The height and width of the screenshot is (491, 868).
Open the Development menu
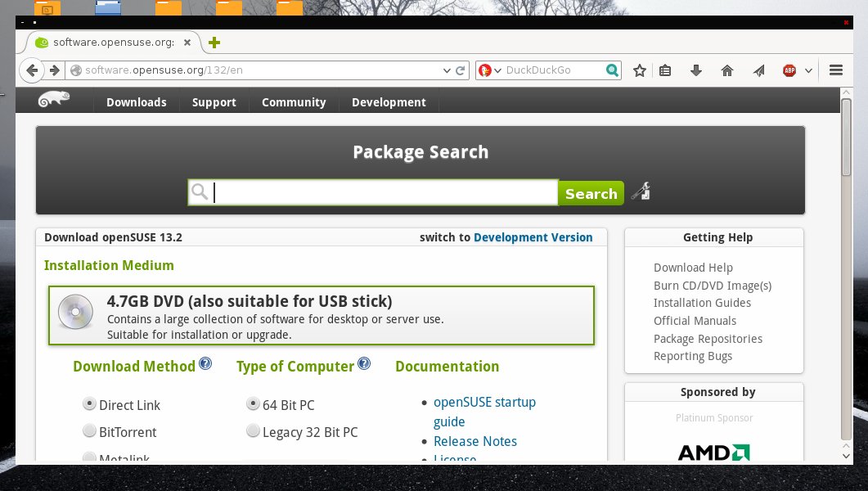[x=389, y=102]
